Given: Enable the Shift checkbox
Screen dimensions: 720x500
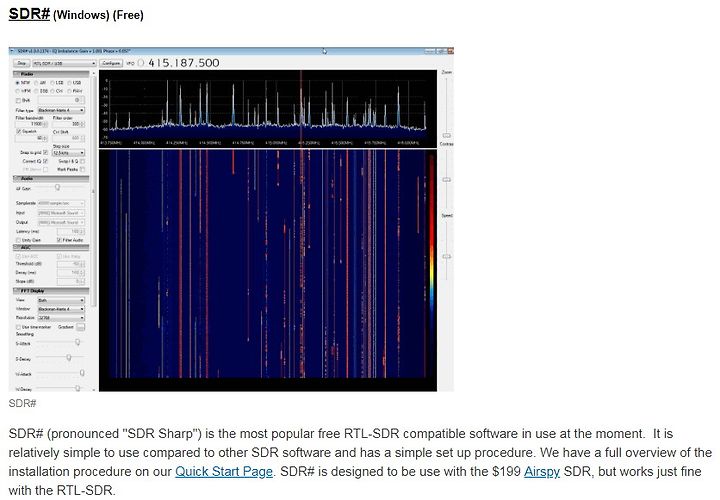Looking at the screenshot, I should tap(18, 100).
